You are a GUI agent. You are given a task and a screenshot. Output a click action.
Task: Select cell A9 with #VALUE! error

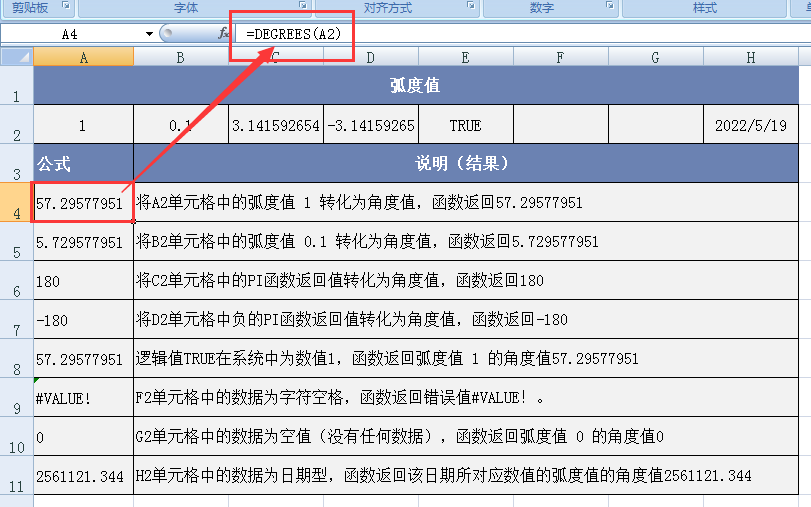83,397
